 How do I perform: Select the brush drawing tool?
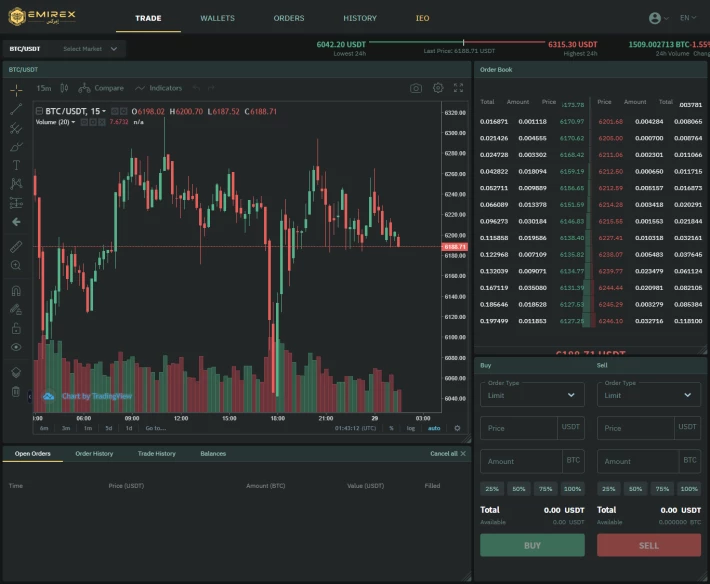pyautogui.click(x=16, y=147)
